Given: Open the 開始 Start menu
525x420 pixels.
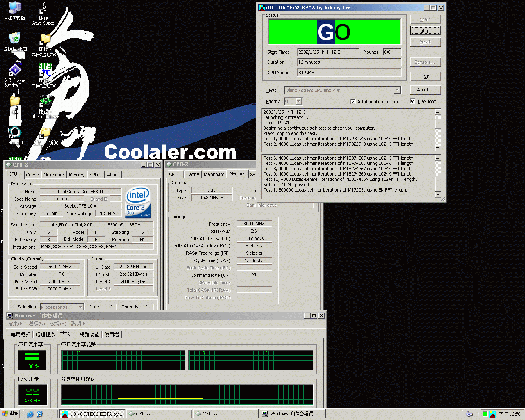Looking at the screenshot, I should pyautogui.click(x=10, y=414).
